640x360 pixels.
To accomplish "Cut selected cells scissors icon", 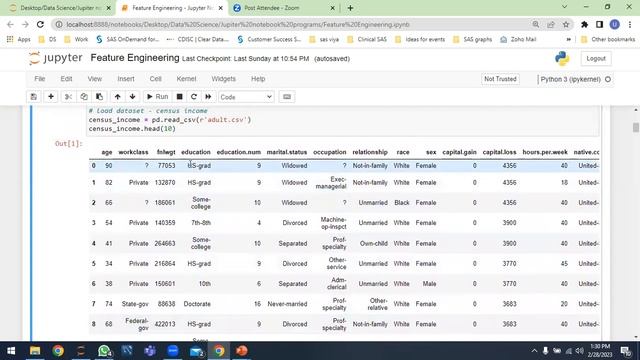I will click(x=68, y=97).
